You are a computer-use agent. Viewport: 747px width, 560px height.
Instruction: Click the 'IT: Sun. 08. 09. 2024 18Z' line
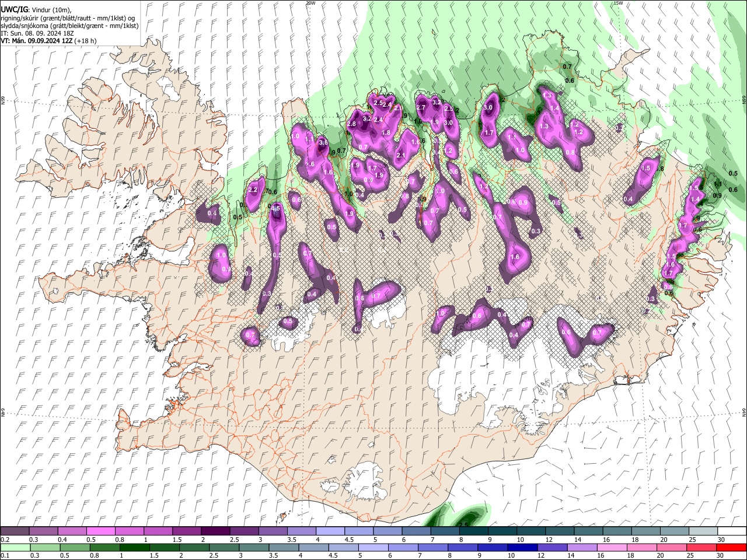coord(37,33)
